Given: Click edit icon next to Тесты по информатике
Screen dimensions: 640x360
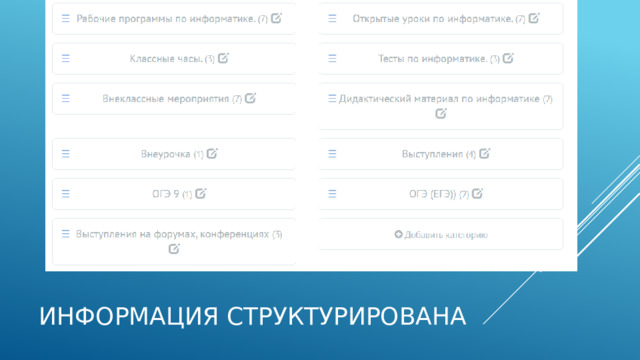Looking at the screenshot, I should pyautogui.click(x=508, y=58).
